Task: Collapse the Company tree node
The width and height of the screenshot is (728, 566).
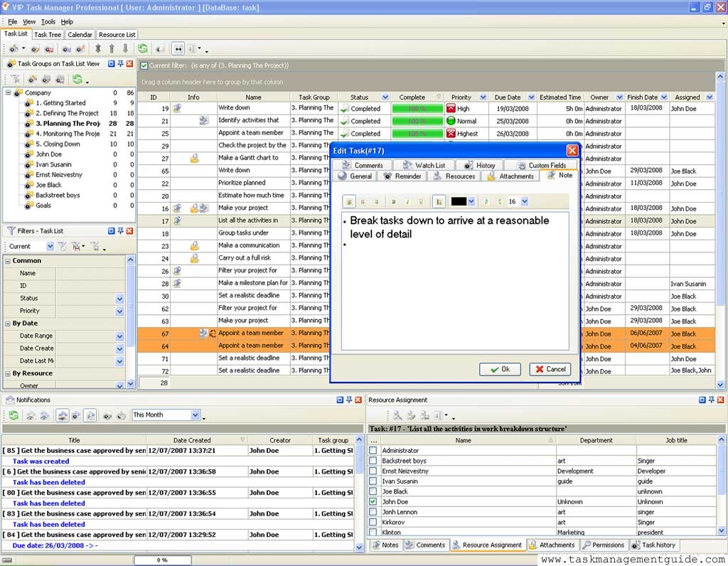Action: pos(8,93)
